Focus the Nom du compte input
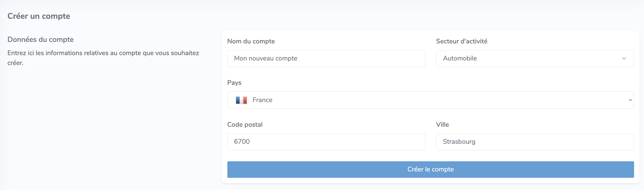This screenshot has width=644, height=190. [x=326, y=58]
